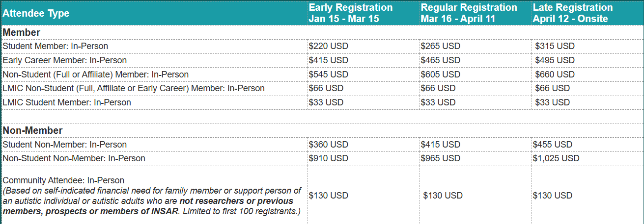644x224 pixels.
Task: Click the Student Member: In-Person row label
Action: click(x=56, y=46)
